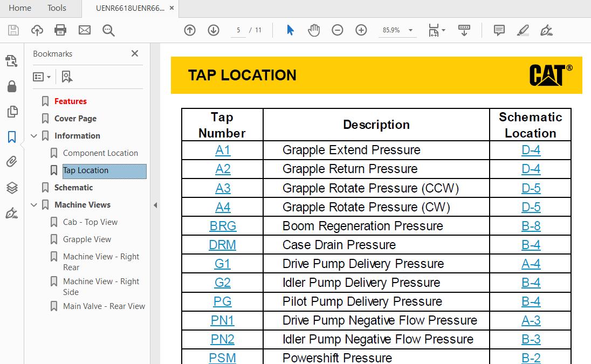Open the Information bookmark
This screenshot has width=591, height=364.
coord(77,136)
